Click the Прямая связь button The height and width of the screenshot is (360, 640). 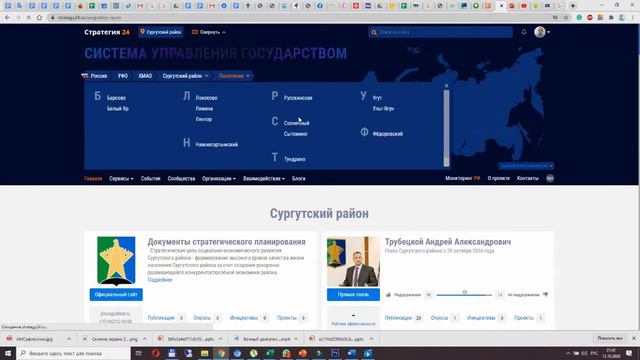(x=353, y=294)
